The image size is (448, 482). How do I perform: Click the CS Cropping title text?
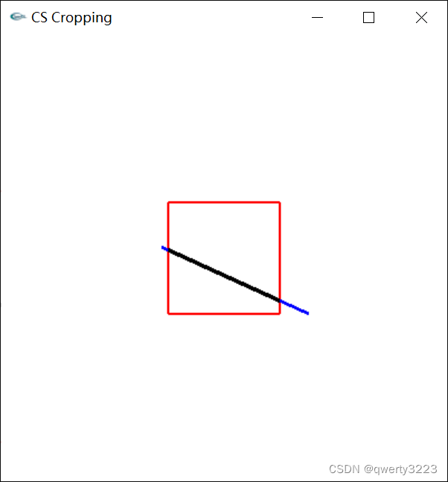pyautogui.click(x=71, y=18)
